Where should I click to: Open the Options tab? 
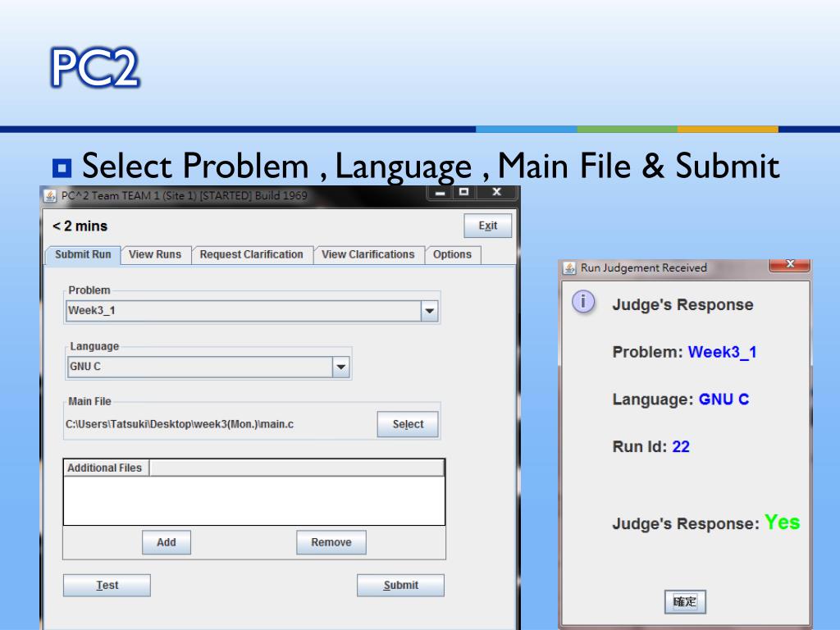coord(453,254)
